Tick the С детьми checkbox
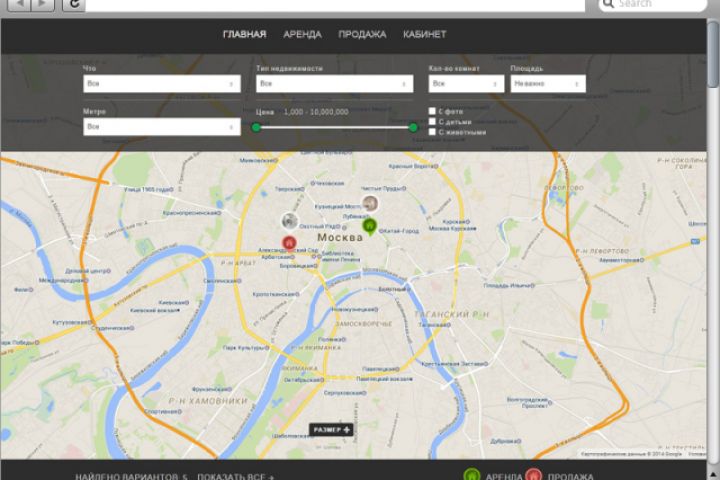The height and width of the screenshot is (480, 720). point(432,122)
